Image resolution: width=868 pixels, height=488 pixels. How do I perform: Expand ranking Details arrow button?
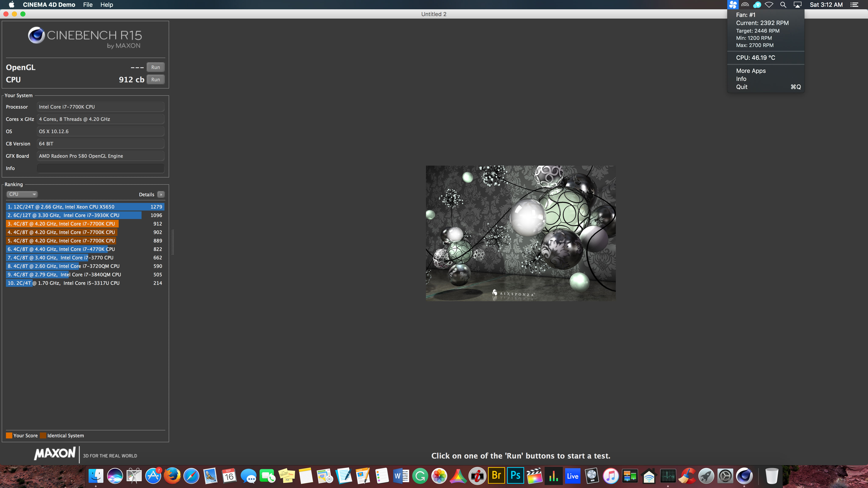tap(161, 195)
